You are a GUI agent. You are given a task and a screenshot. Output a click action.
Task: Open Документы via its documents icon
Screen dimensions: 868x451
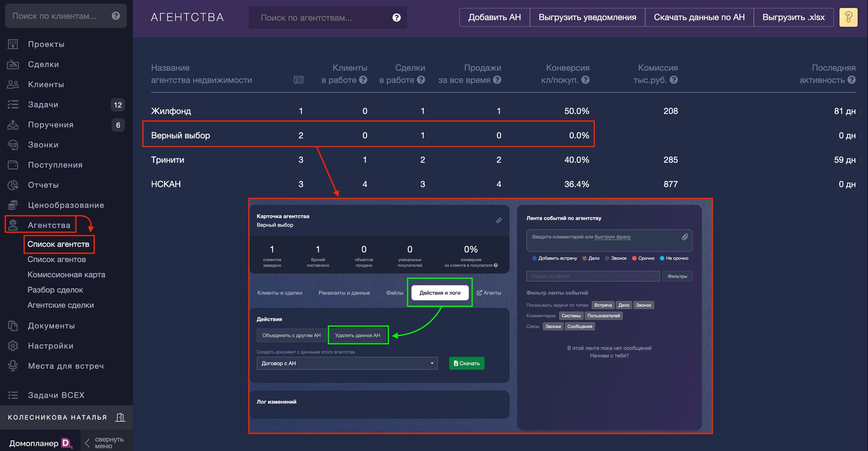coord(13,326)
